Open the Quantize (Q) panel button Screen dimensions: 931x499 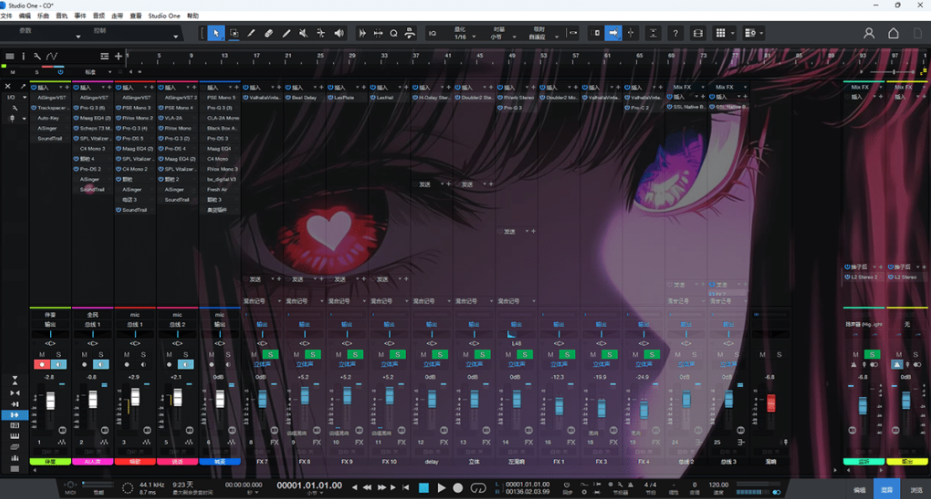394,33
